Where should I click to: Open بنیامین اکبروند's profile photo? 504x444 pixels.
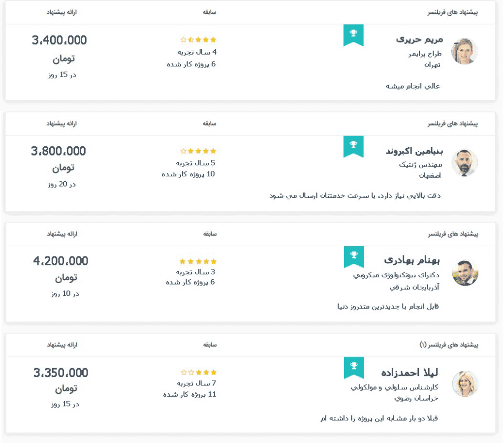point(464,162)
